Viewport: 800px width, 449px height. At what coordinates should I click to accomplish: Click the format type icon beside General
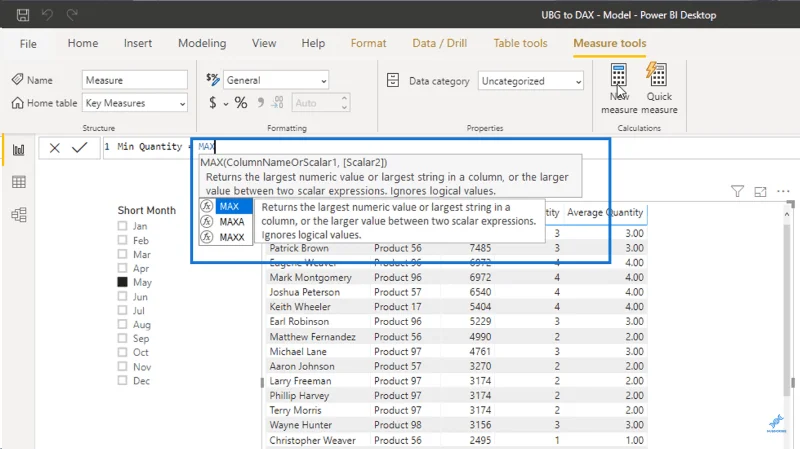213,80
